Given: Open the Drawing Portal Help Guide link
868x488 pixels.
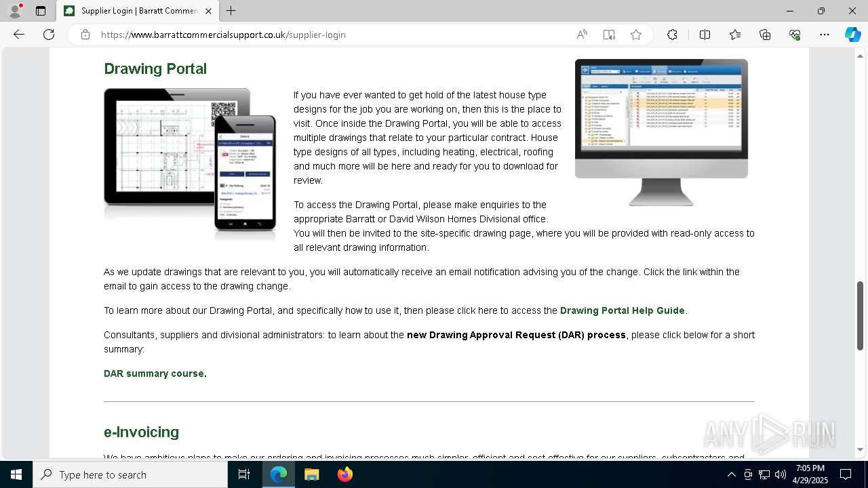Looking at the screenshot, I should click(623, 310).
